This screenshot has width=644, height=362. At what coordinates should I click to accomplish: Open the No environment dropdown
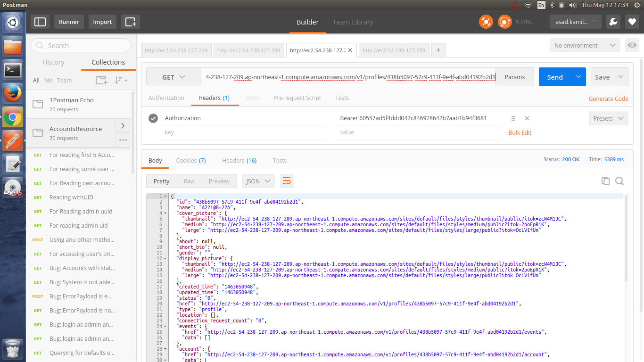click(585, 46)
